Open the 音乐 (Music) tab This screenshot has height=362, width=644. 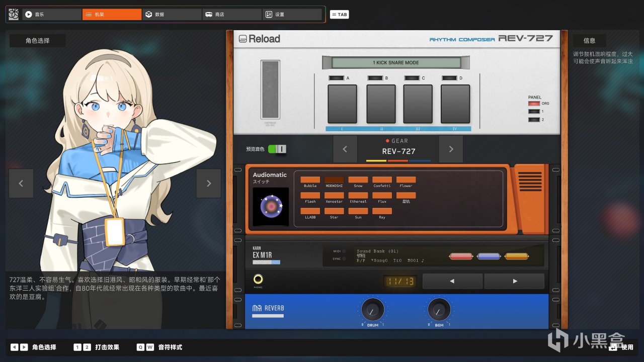pyautogui.click(x=51, y=15)
